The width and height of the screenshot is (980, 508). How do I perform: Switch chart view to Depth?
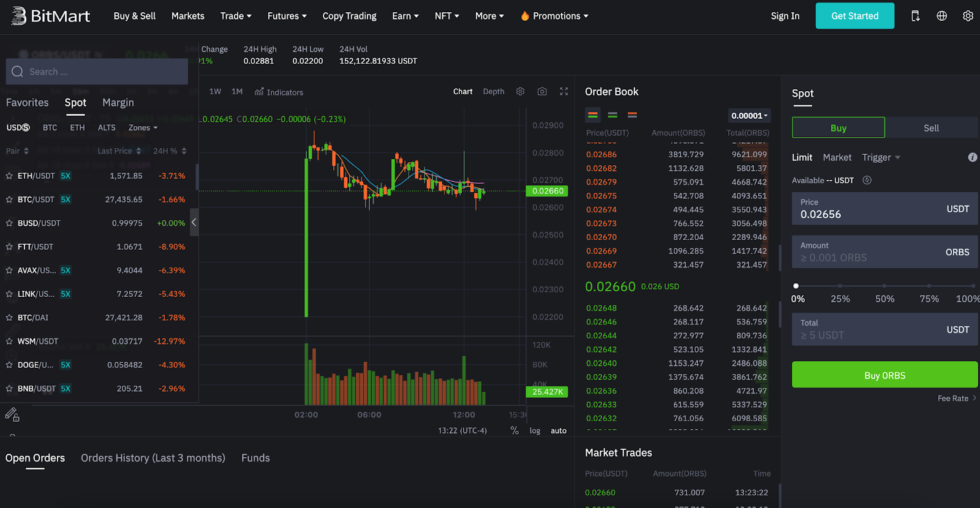click(494, 91)
